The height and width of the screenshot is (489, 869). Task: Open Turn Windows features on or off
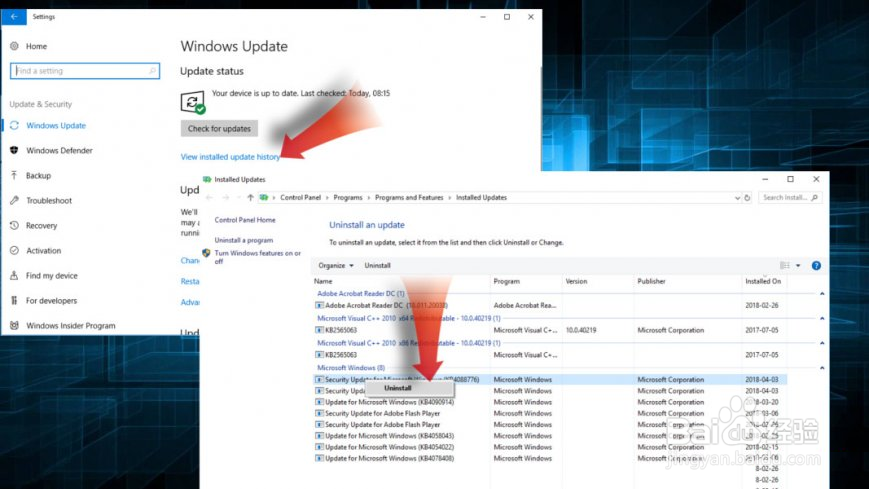(258, 257)
